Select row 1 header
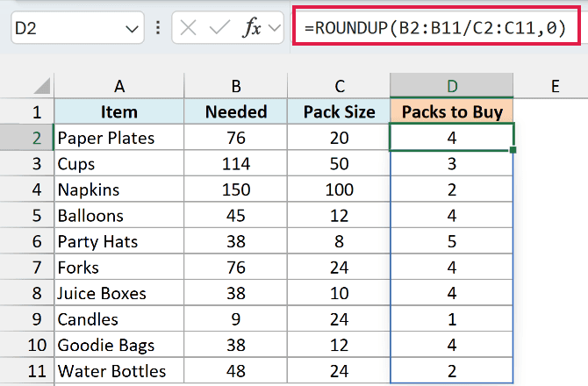Image resolution: width=588 pixels, height=386 pixels. tap(27, 111)
